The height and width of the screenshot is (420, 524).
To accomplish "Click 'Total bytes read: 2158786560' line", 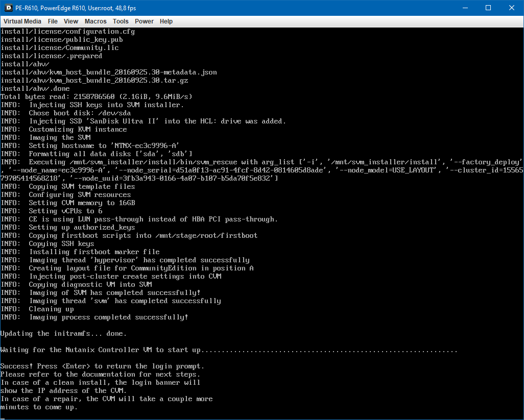I will click(x=96, y=97).
